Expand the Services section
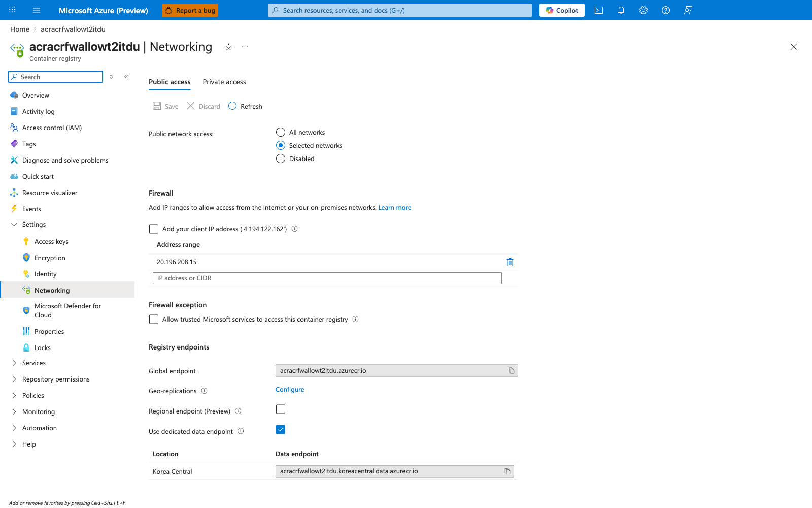812x508 pixels. point(14,363)
